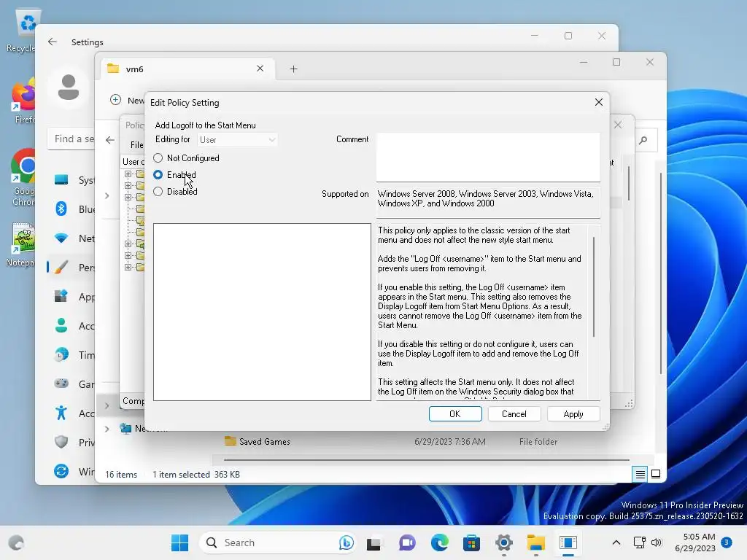This screenshot has height=560, width=747.
Task: Open File Explorer from the taskbar
Action: (536, 542)
